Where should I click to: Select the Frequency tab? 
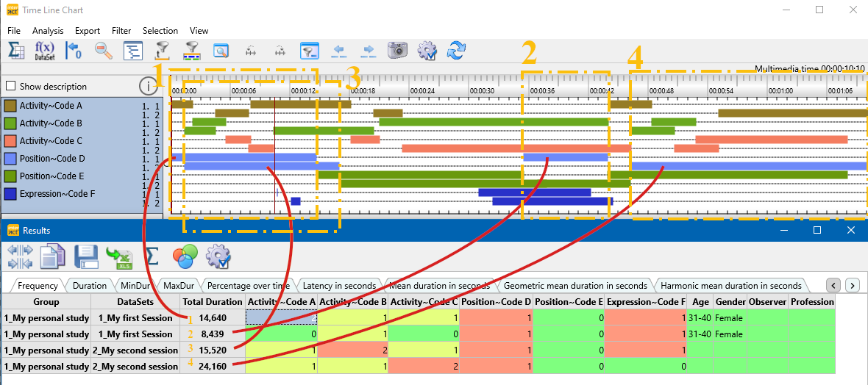pyautogui.click(x=38, y=285)
